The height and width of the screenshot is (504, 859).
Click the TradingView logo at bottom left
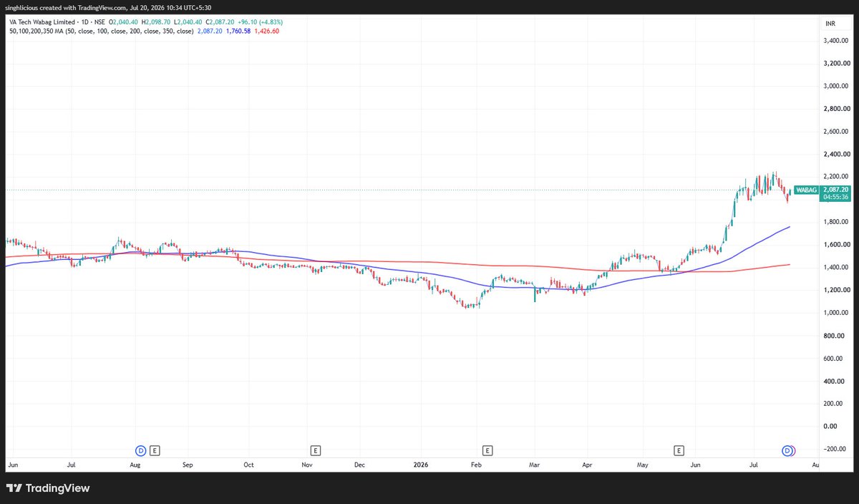tap(48, 488)
